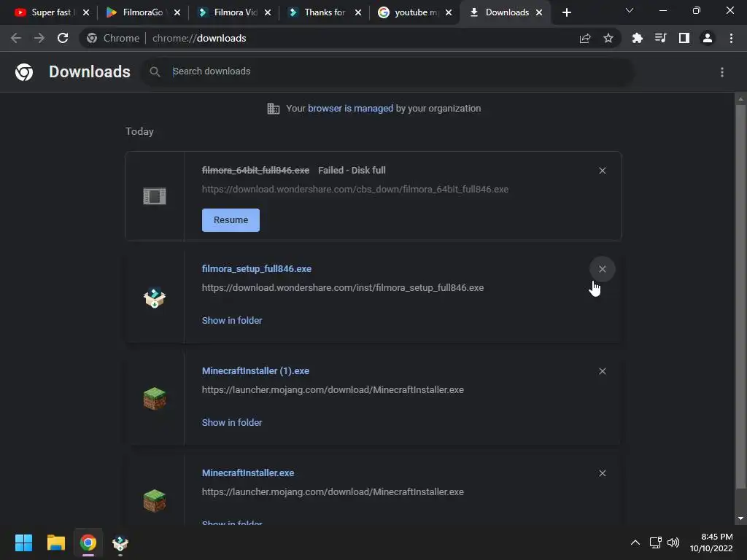Click the wondershare cbs_down URL of failed download

coord(355,189)
